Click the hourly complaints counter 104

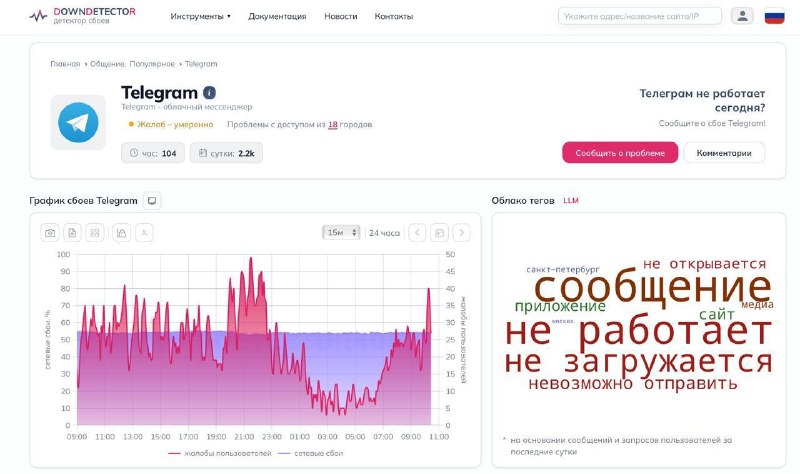(x=153, y=153)
